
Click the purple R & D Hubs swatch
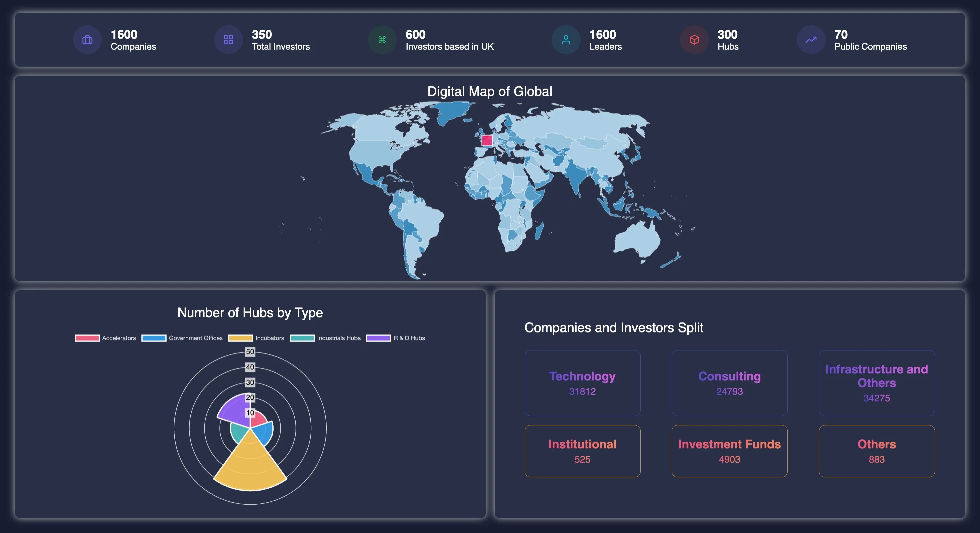click(378, 338)
